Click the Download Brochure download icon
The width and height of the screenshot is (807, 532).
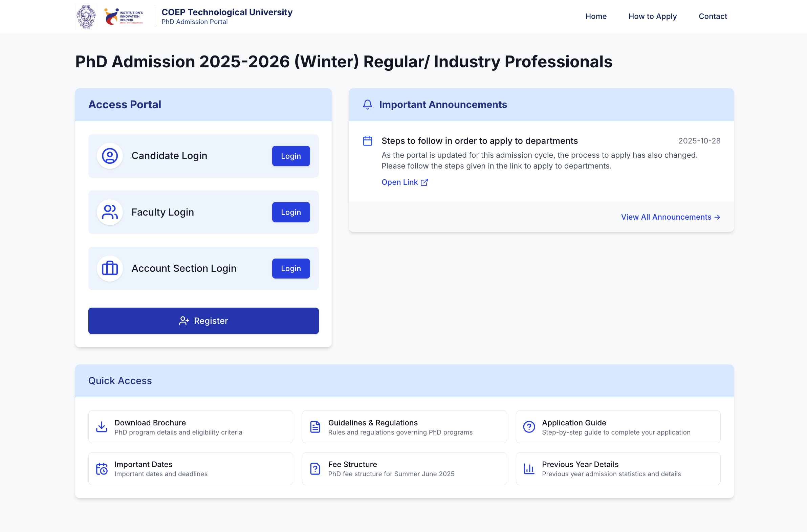click(102, 427)
